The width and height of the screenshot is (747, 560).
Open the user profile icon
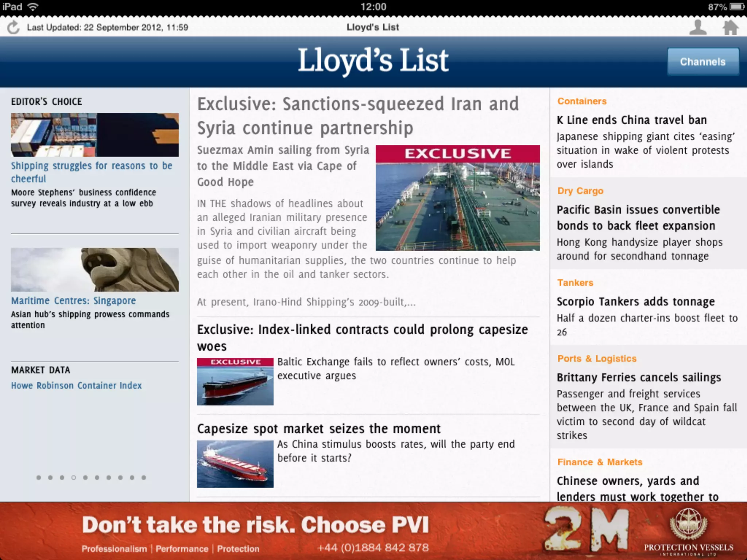point(698,27)
